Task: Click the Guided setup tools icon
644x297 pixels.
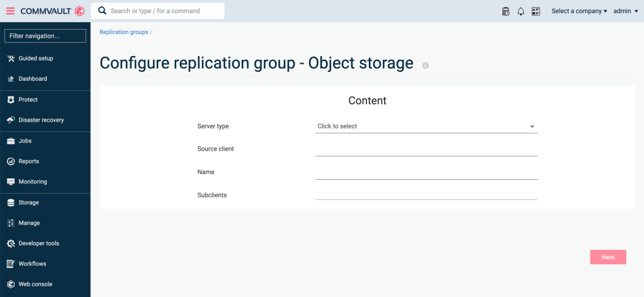Action: (x=11, y=59)
